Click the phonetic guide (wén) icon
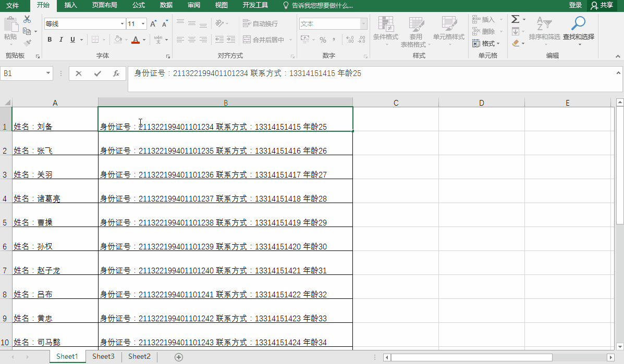624x364 pixels. tap(158, 40)
